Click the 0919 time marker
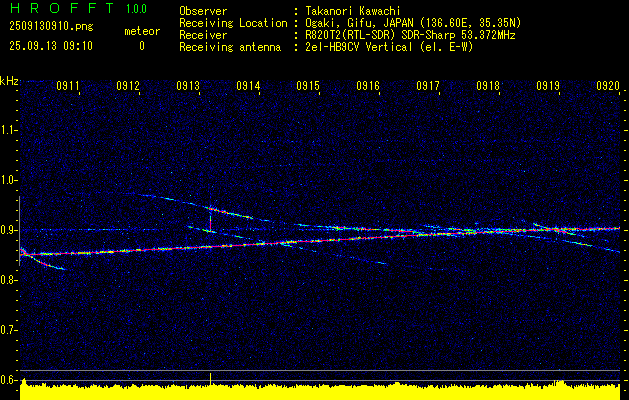Image resolution: width=629 pixels, height=400 pixels. [x=548, y=86]
